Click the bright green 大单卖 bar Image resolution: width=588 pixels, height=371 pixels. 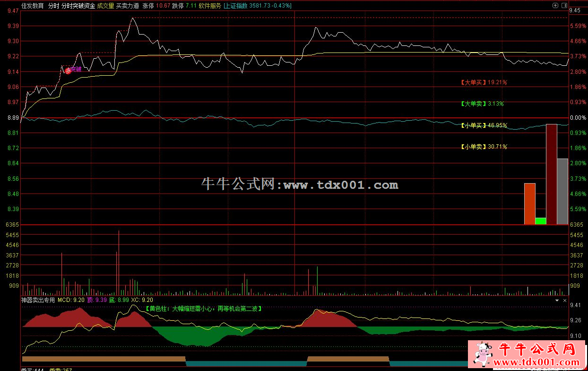point(540,221)
